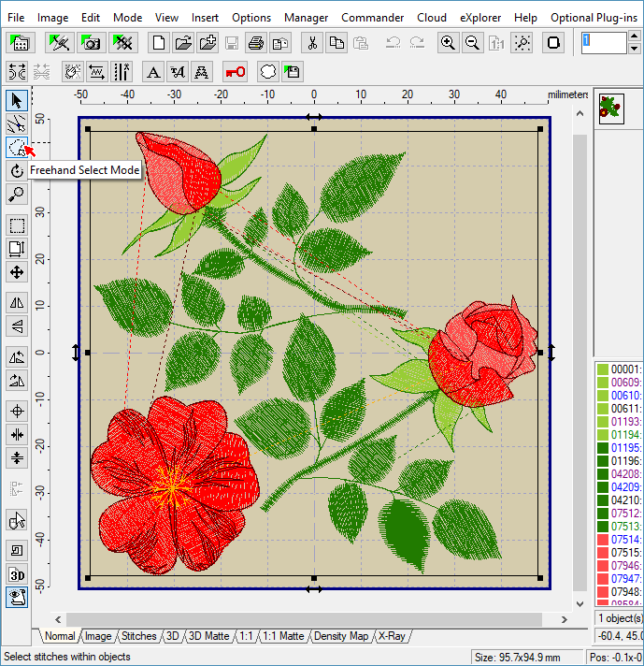Switch to the X-Ray view tab
This screenshot has height=666, width=644.
[x=392, y=636]
